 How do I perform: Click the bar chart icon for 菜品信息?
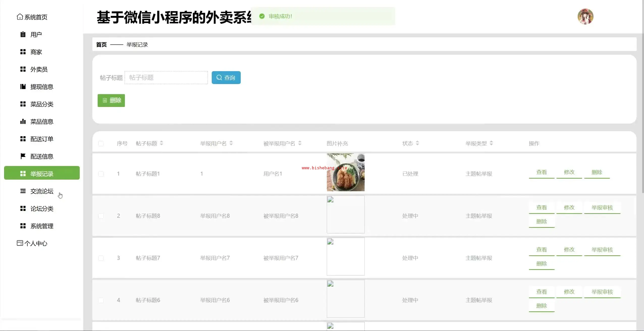tap(23, 121)
